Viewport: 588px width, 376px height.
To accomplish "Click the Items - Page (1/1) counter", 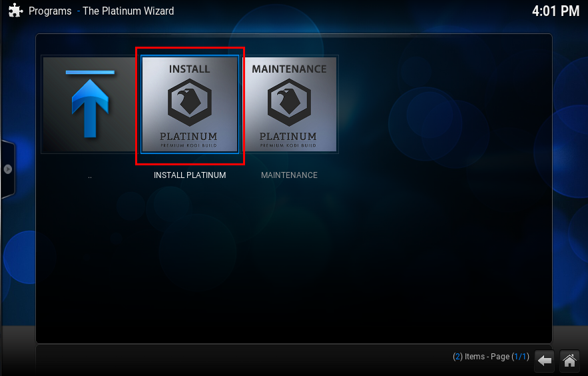I will pyautogui.click(x=491, y=357).
